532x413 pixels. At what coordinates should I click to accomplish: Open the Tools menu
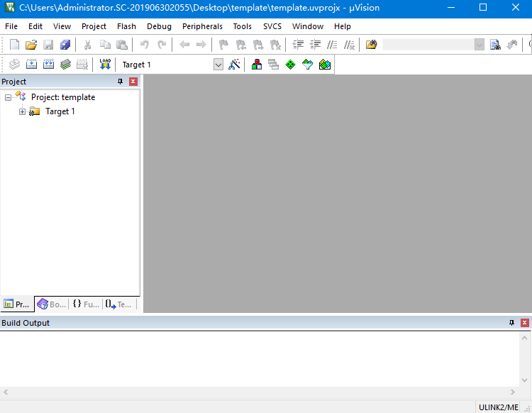(x=243, y=26)
